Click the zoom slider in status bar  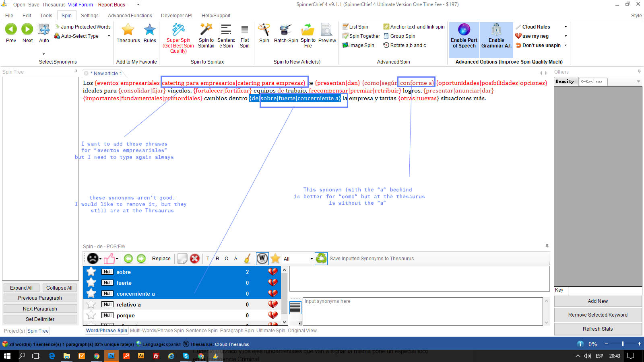[x=623, y=344]
